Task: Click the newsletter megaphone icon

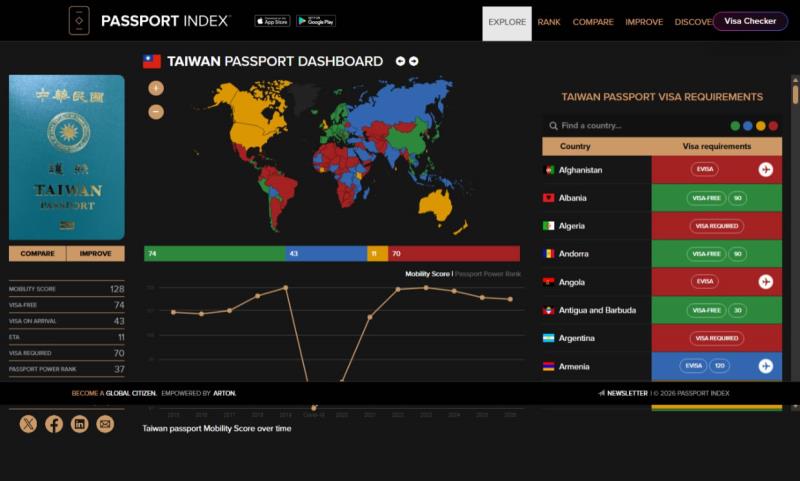Action: [x=602, y=393]
